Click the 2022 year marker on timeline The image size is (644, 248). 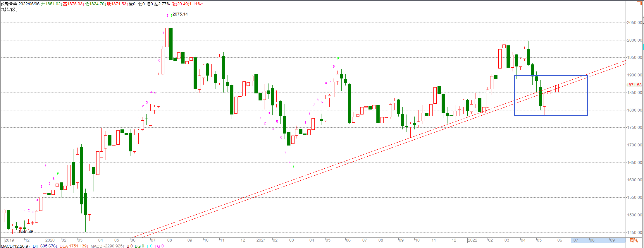click(473, 240)
